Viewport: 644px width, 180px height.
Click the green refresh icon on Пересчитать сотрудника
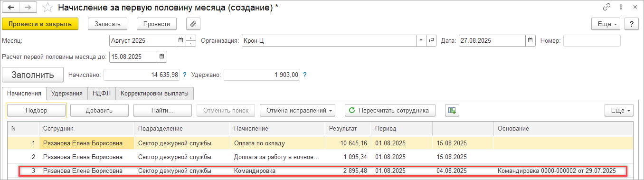coord(352,110)
